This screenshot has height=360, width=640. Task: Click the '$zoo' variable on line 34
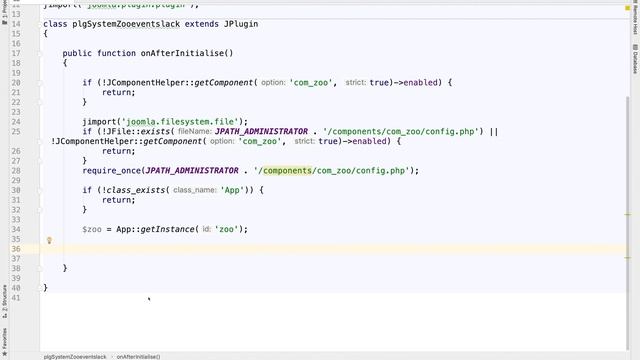click(91, 229)
